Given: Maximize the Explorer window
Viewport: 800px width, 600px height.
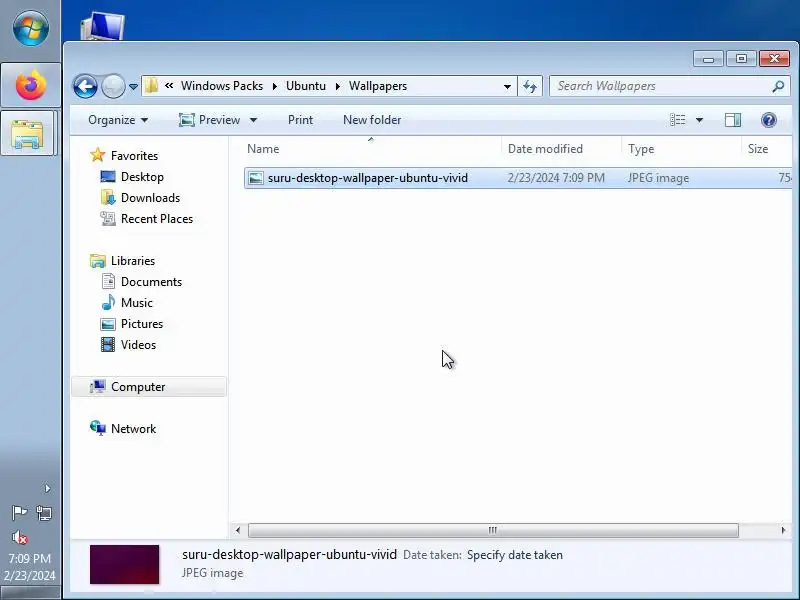Looking at the screenshot, I should pyautogui.click(x=741, y=59).
